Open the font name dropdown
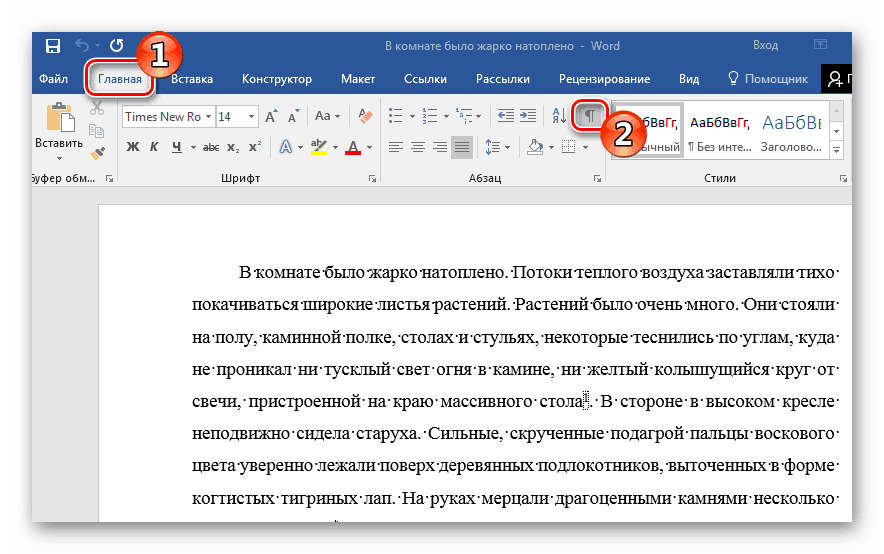 208,117
